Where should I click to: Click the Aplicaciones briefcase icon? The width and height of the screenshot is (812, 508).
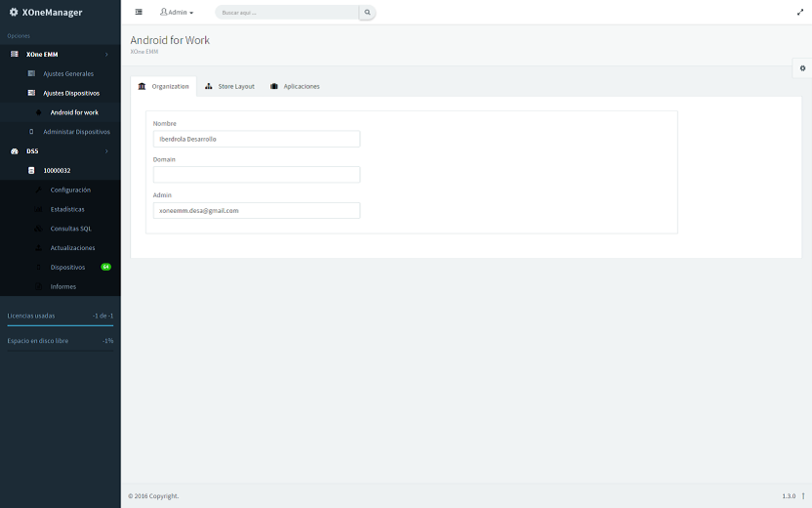274,86
